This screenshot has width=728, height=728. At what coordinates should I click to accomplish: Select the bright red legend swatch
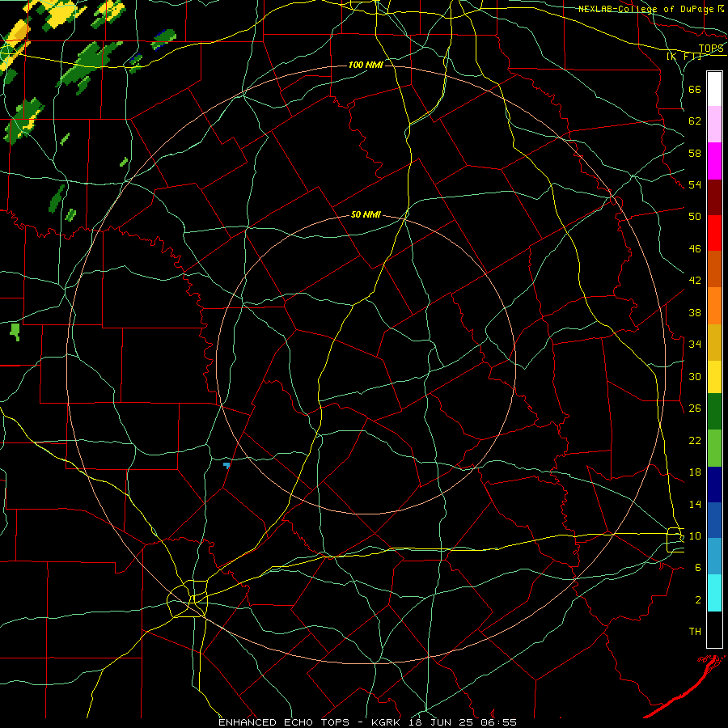point(714,233)
